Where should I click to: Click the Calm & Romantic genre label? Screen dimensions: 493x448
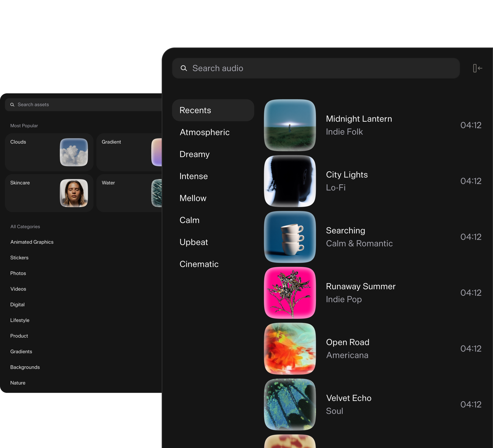(x=359, y=243)
